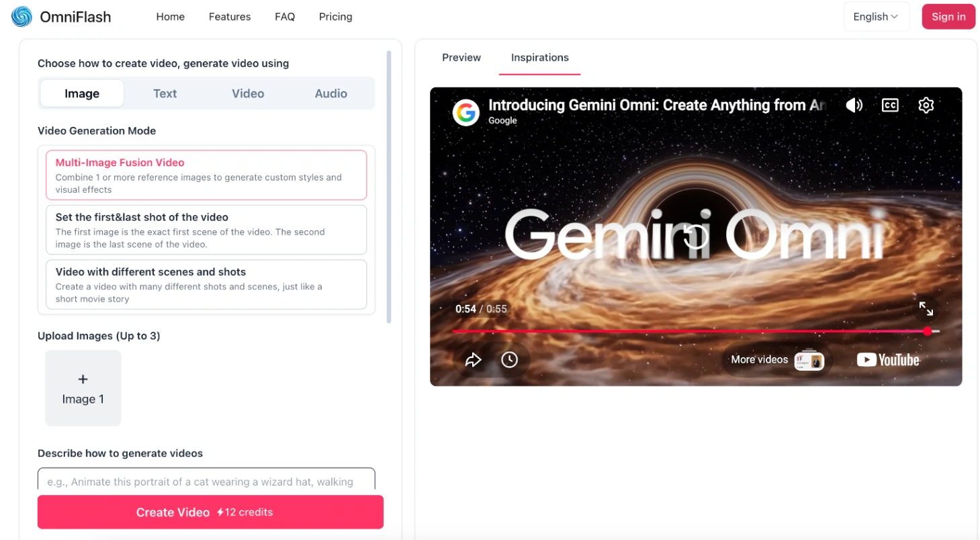
Task: Open the Pricing navigation link
Action: tap(336, 17)
